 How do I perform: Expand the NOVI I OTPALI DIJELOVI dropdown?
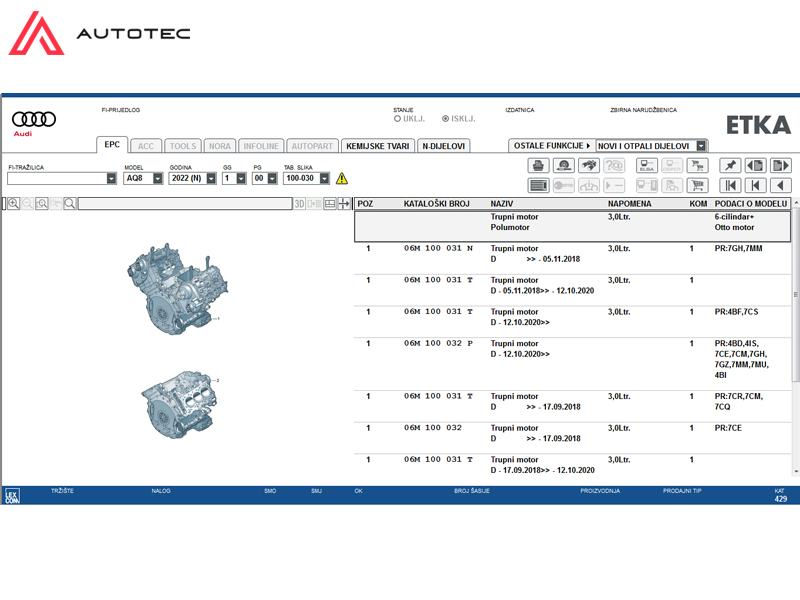702,146
